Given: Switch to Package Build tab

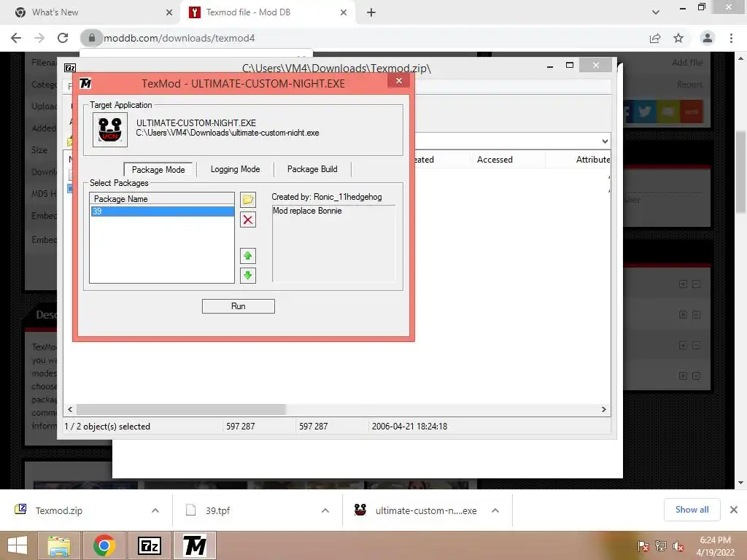Looking at the screenshot, I should (x=312, y=169).
